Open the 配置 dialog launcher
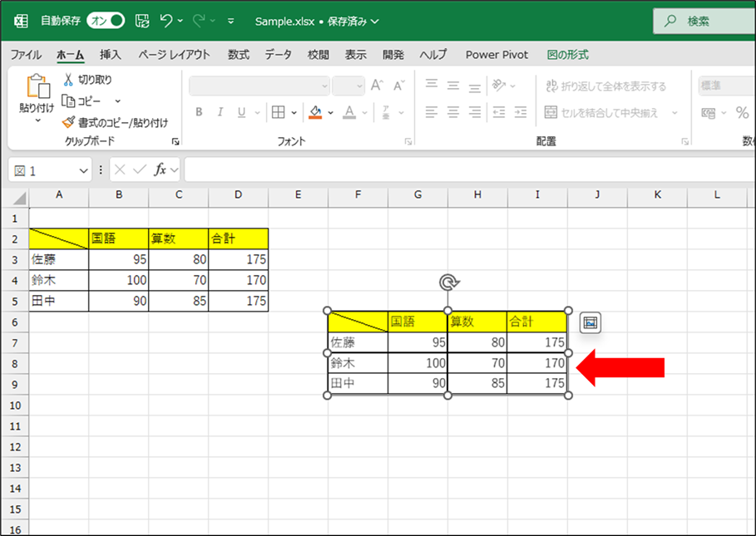Image resolution: width=756 pixels, height=536 pixels. pyautogui.click(x=684, y=141)
